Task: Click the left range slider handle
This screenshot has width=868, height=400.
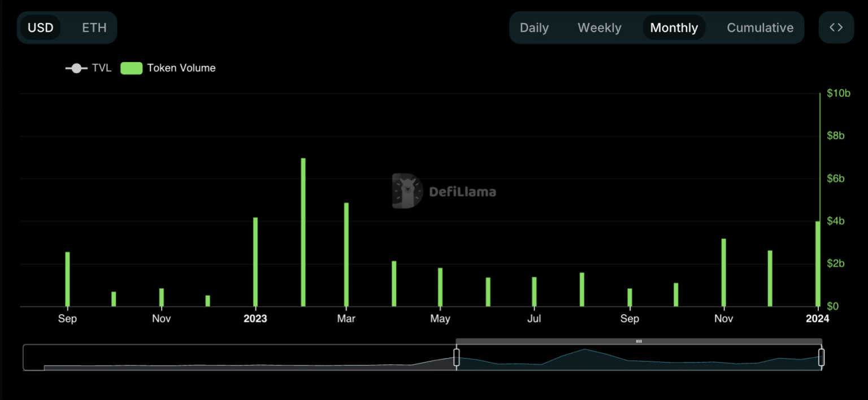Action: coord(457,357)
